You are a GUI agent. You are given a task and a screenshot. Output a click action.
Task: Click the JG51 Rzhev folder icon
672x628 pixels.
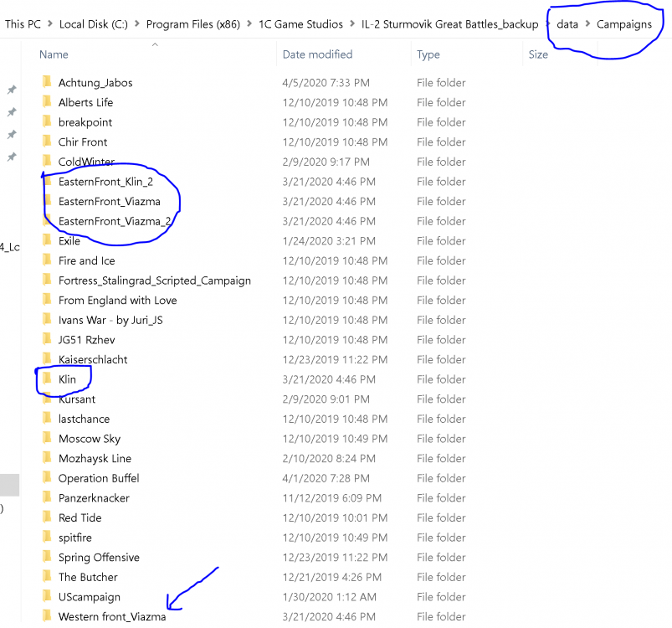(47, 338)
